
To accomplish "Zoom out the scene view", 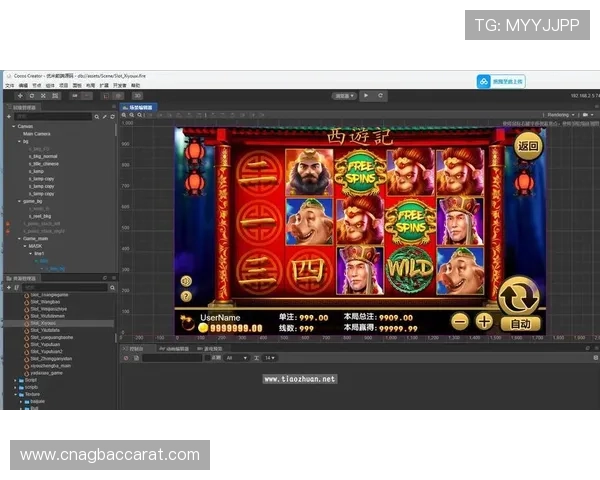I will click(x=132, y=115).
